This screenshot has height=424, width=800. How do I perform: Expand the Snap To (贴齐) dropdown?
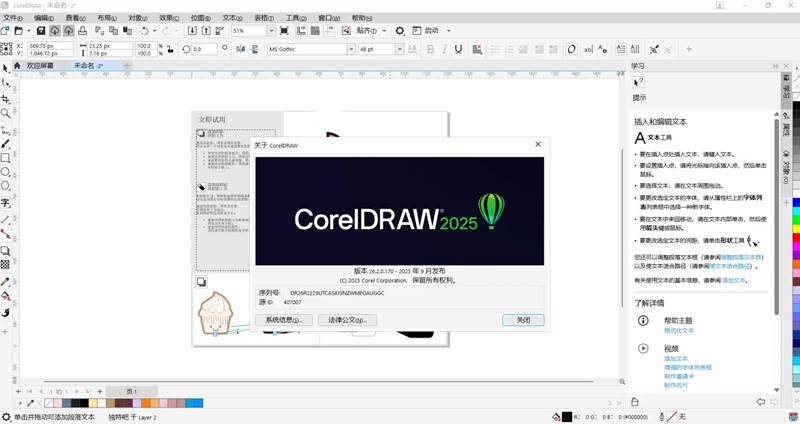(x=384, y=31)
